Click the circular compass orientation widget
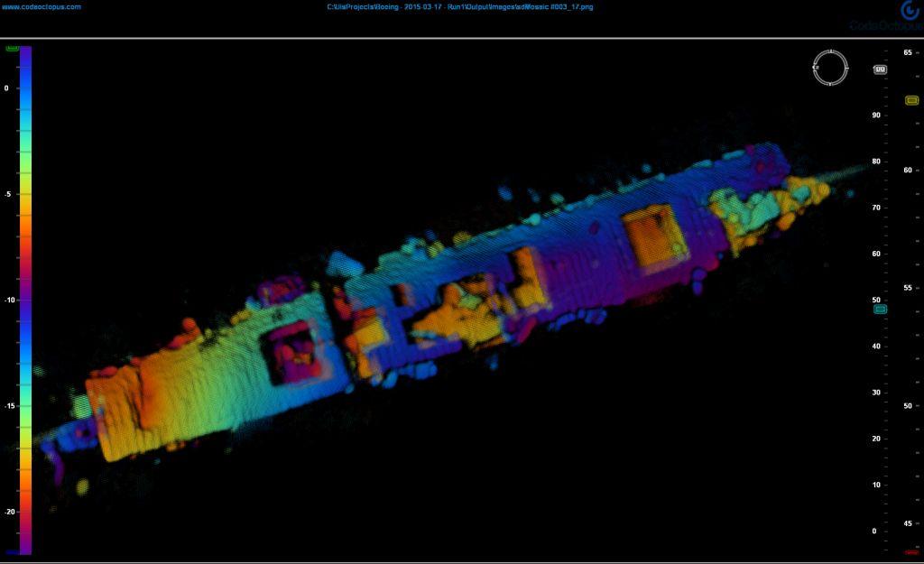Screen dimensions: 924x564 pos(830,68)
